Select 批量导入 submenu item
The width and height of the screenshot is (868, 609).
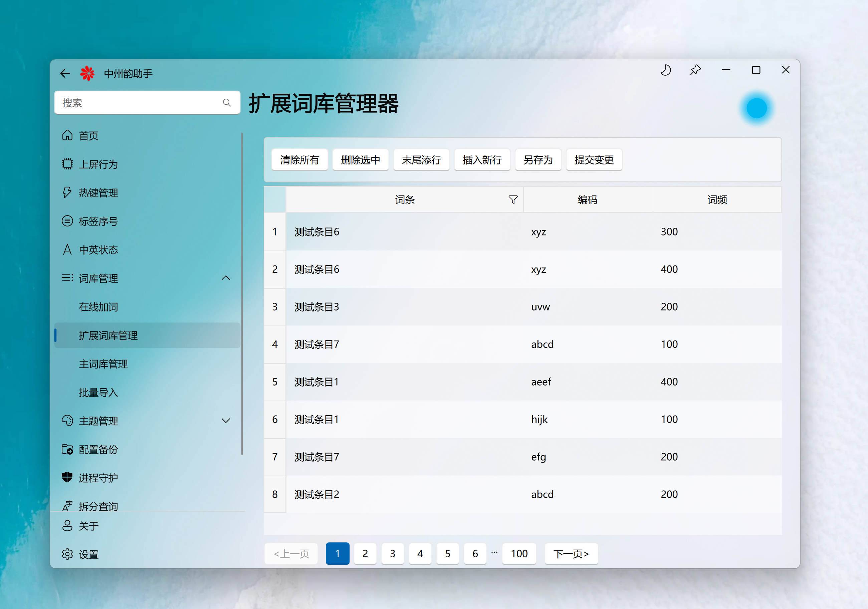98,393
